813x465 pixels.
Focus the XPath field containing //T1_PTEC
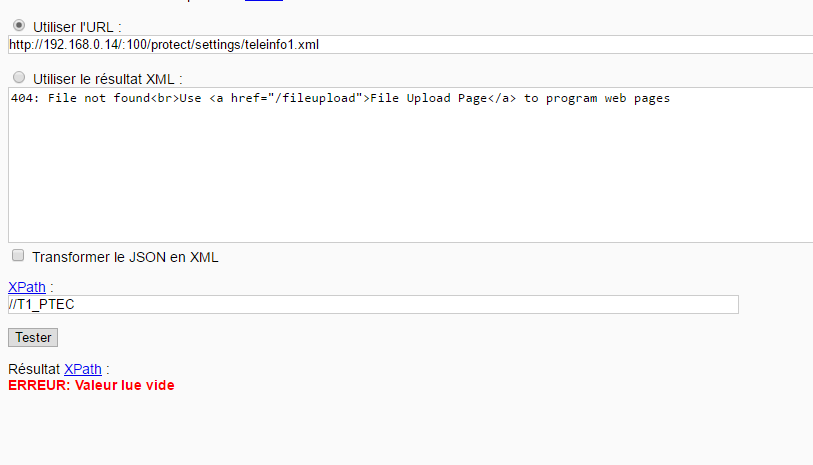point(373,304)
